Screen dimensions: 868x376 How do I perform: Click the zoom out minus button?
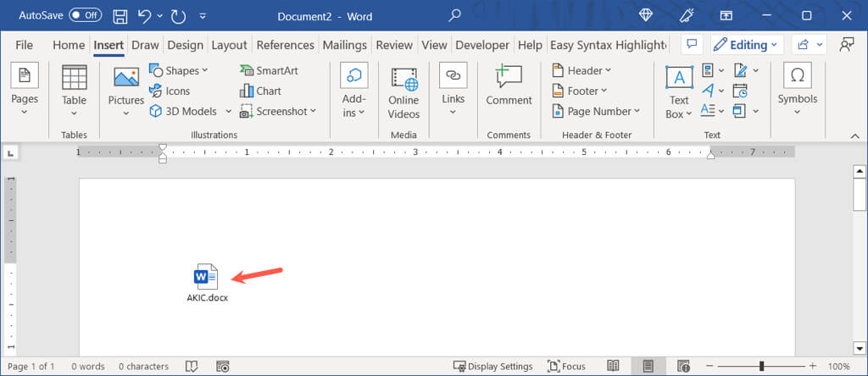pos(709,366)
